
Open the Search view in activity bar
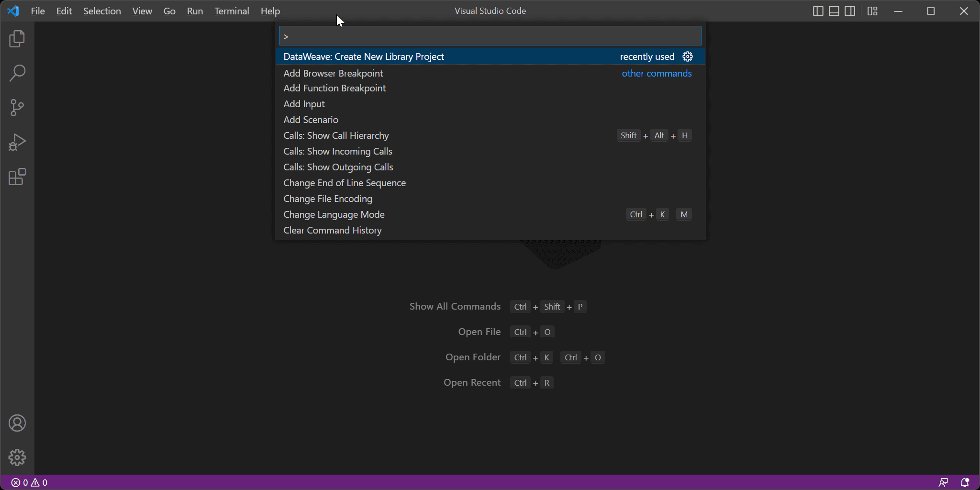17,73
